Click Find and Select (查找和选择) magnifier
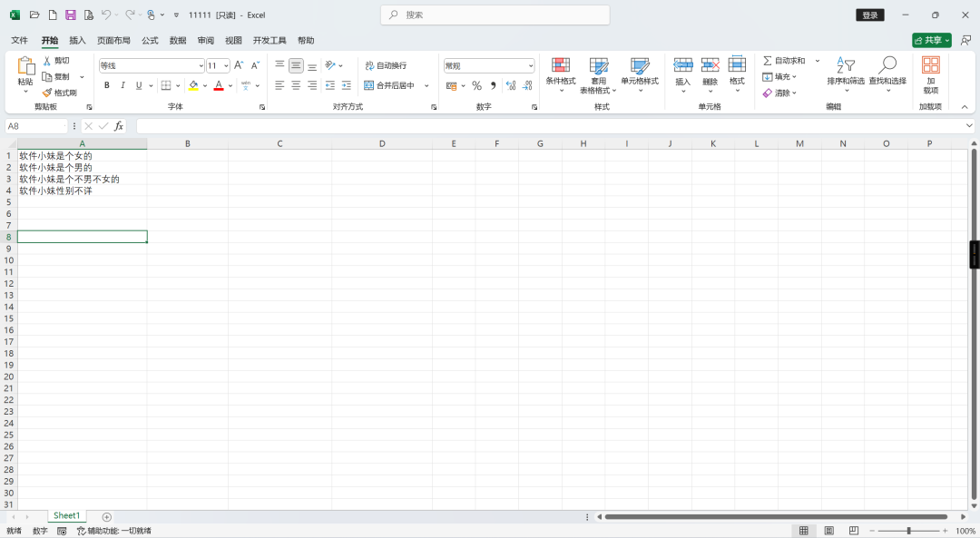The height and width of the screenshot is (538, 980). click(887, 65)
